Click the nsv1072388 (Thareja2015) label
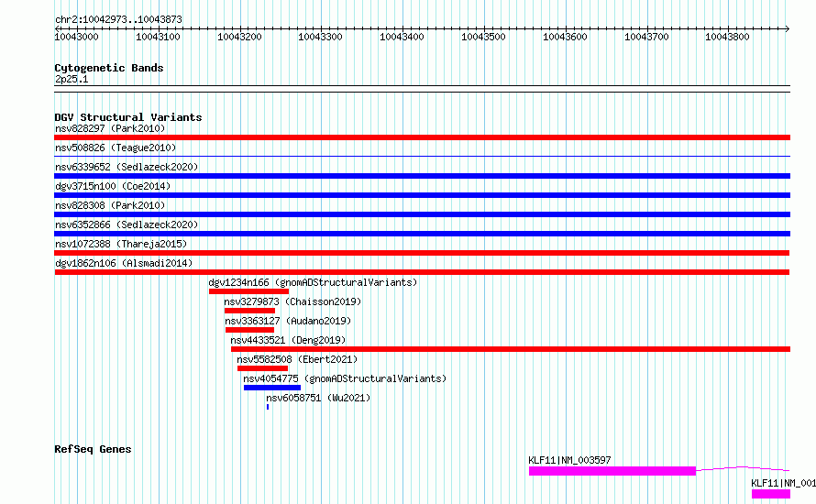The height and width of the screenshot is (504, 816). (121, 244)
